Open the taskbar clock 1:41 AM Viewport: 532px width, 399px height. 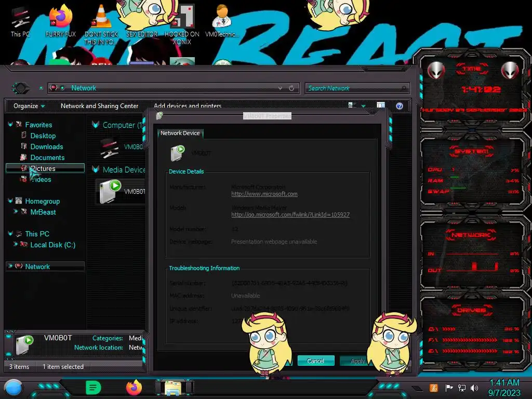[x=504, y=388]
